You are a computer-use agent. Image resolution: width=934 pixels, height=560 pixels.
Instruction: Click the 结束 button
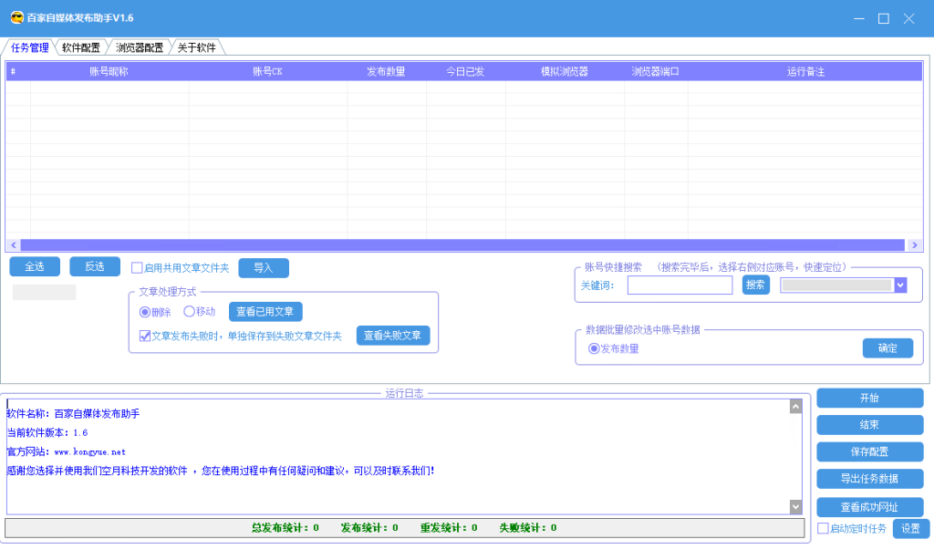pyautogui.click(x=869, y=425)
